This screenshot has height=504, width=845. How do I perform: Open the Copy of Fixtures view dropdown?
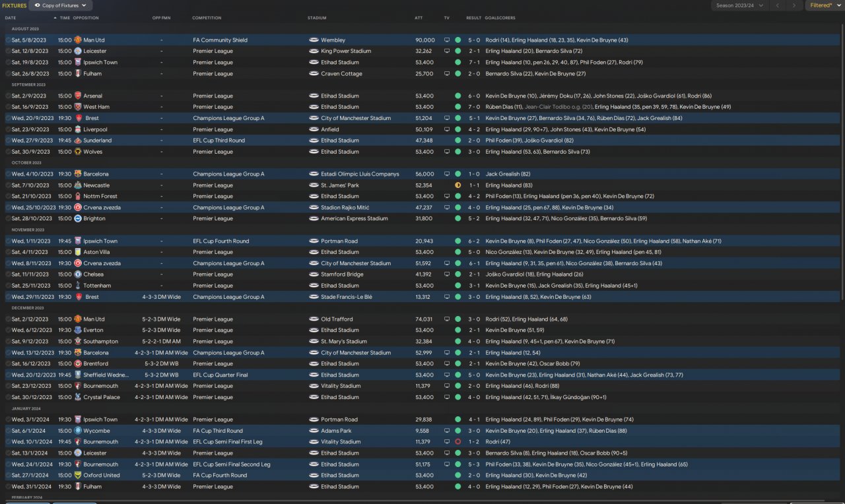[61, 5]
